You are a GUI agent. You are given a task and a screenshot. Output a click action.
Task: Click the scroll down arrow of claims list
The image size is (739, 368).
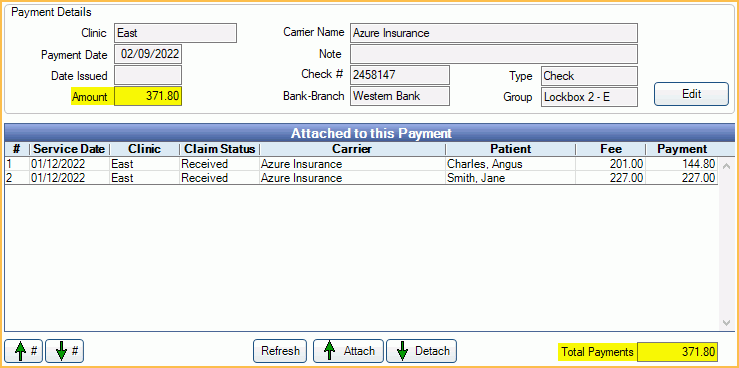point(726,323)
